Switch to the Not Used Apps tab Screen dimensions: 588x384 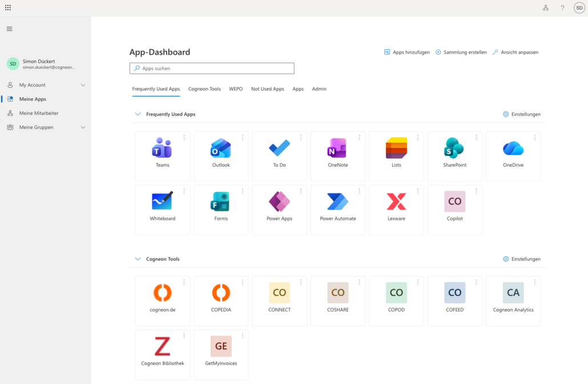pyautogui.click(x=267, y=89)
